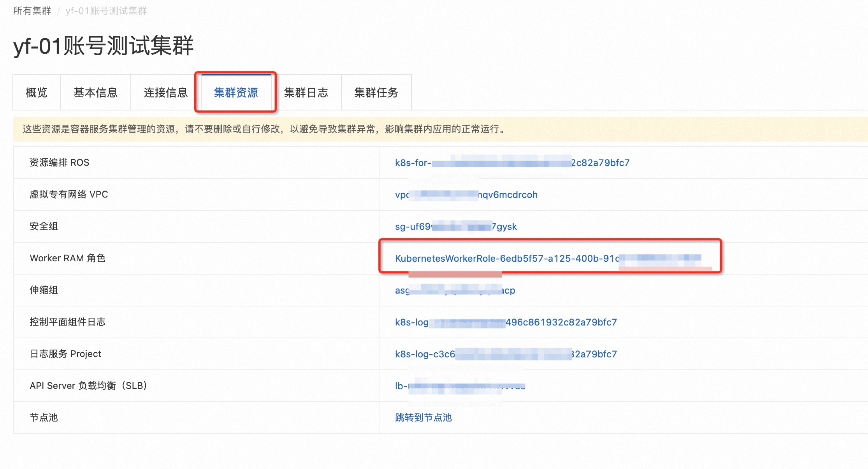The height and width of the screenshot is (469, 868).
Task: Open the 连接信息 tab
Action: [165, 93]
